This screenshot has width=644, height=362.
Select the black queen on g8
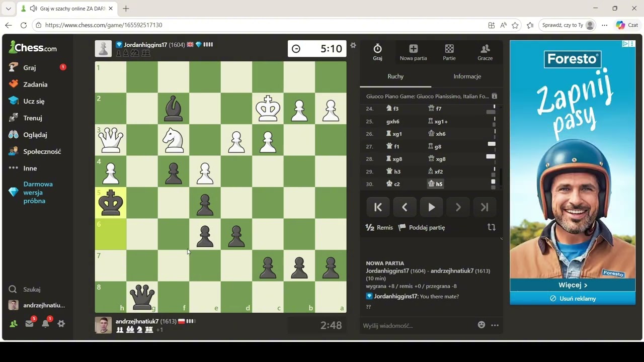click(142, 297)
